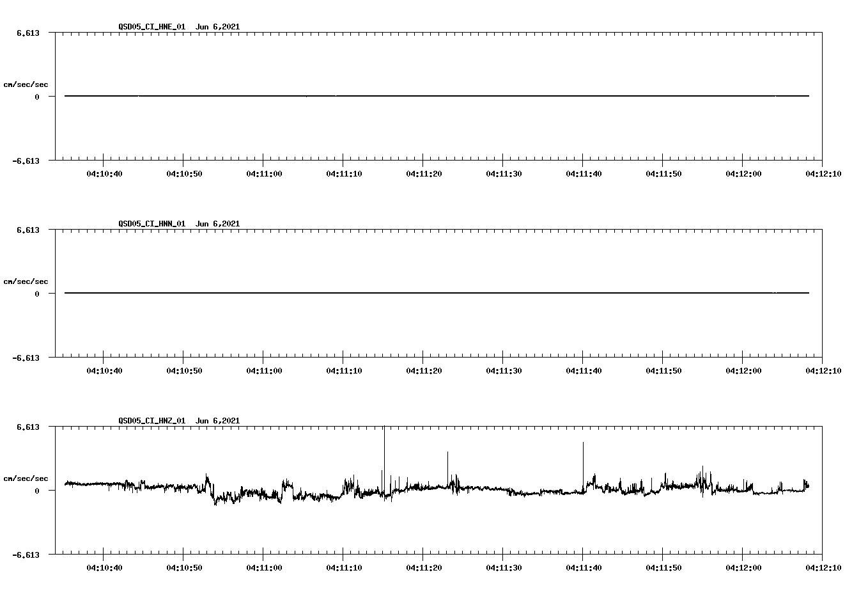Click the HNZ spike above the 04:11:40 mark
The height and width of the screenshot is (591, 868).
pos(583,467)
